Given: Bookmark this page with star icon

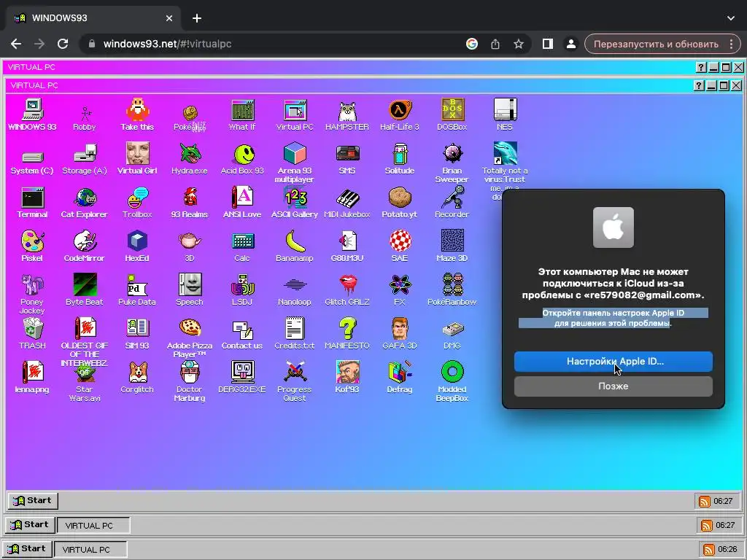Looking at the screenshot, I should [519, 44].
